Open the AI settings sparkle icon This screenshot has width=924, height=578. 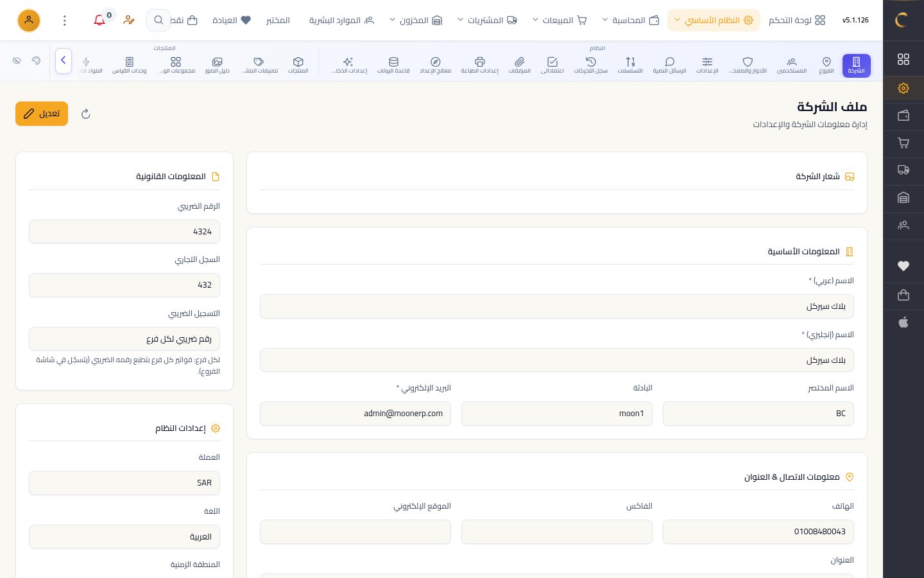tap(349, 66)
